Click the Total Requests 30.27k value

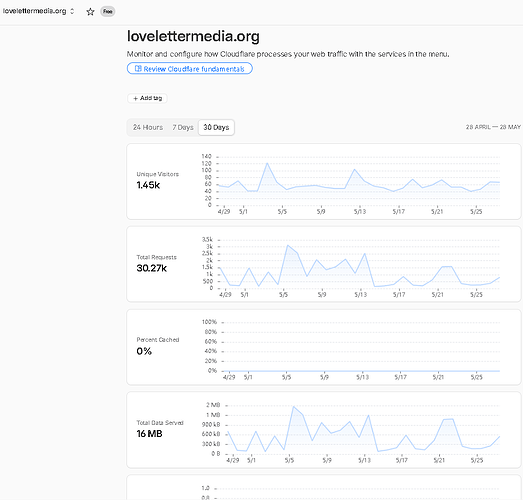(x=151, y=268)
